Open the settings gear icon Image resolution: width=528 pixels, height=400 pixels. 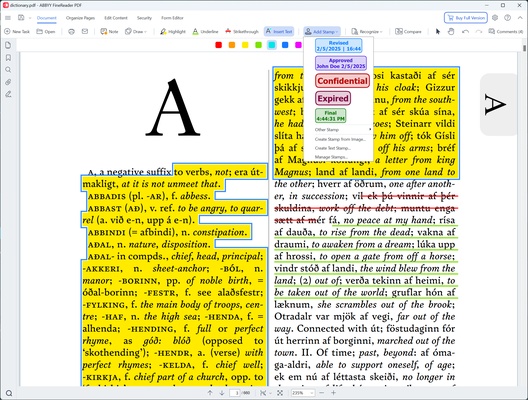pos(495,18)
